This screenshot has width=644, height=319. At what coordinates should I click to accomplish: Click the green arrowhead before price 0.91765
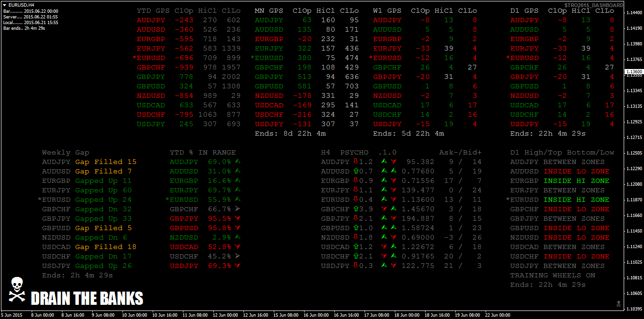tap(393, 256)
